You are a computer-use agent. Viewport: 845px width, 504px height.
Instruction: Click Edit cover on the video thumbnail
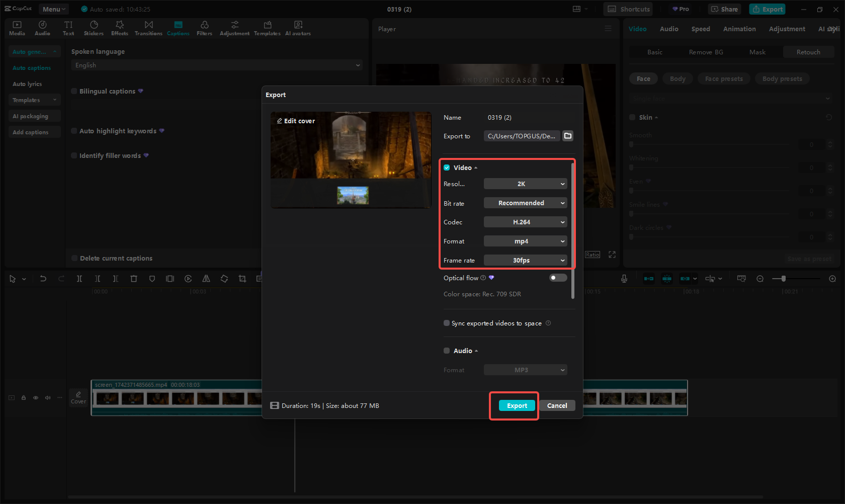(296, 121)
